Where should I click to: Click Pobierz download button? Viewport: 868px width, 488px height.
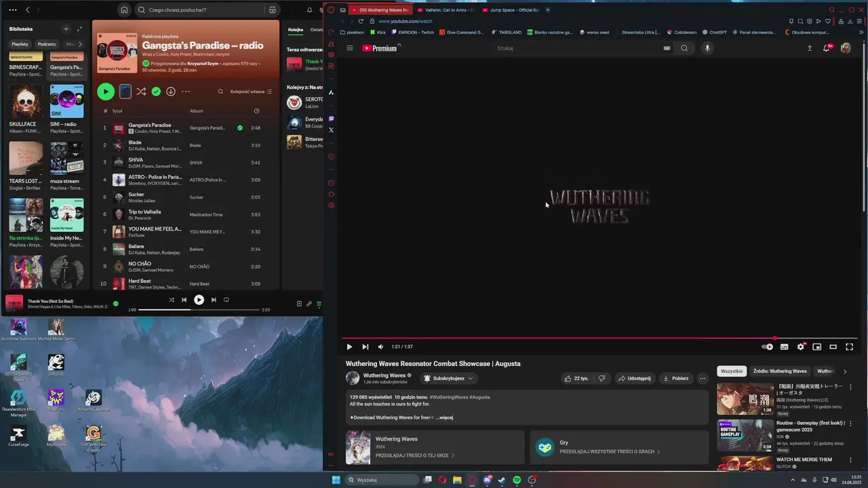(x=675, y=378)
